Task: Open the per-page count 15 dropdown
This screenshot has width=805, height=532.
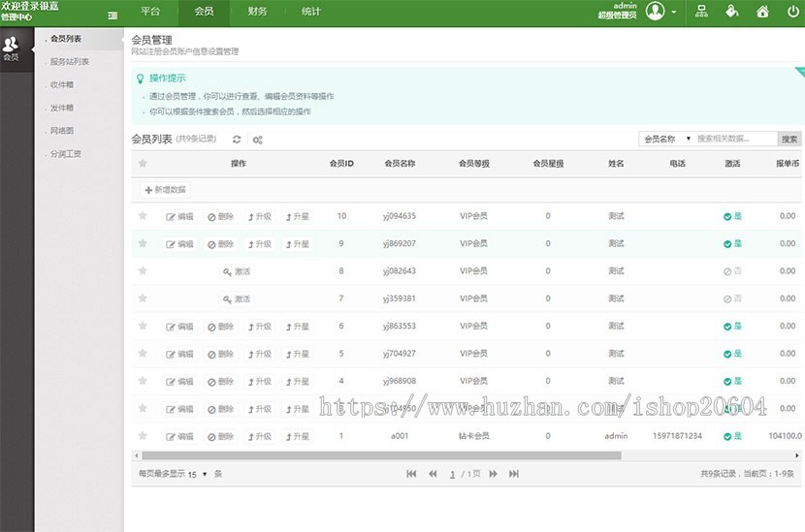Action: click(x=197, y=474)
